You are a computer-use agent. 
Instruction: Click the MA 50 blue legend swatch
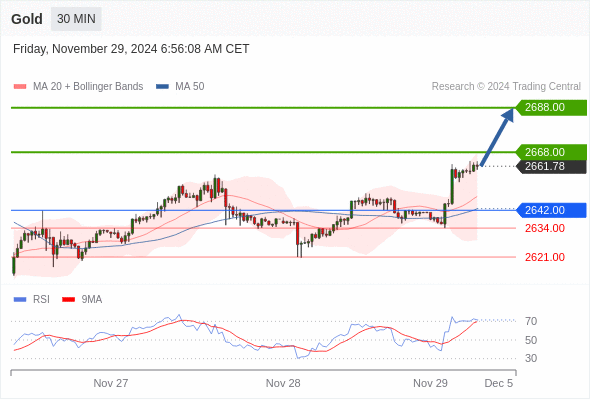162,87
